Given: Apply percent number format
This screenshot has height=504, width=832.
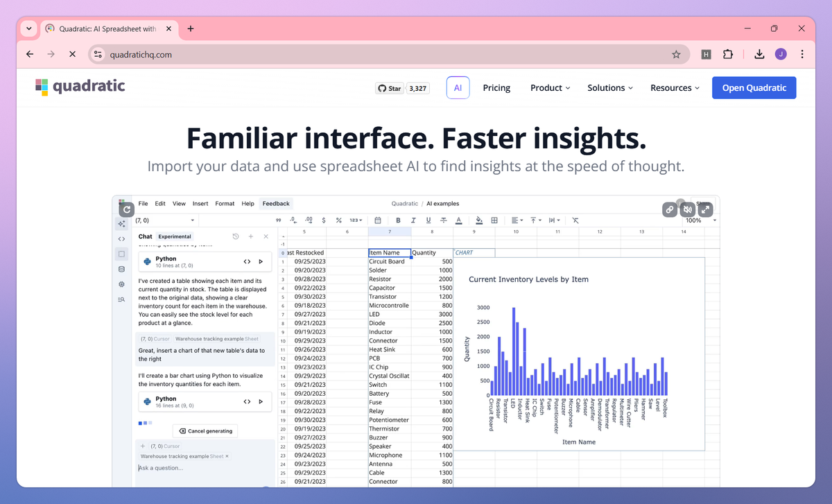Looking at the screenshot, I should 339,220.
